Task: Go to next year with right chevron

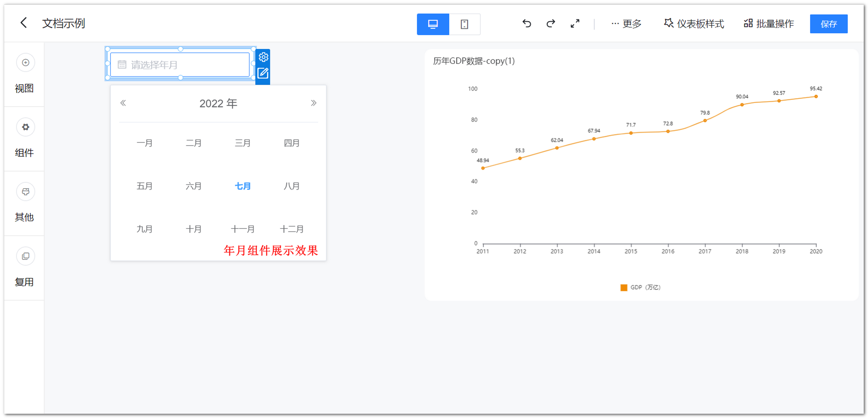Action: click(314, 103)
